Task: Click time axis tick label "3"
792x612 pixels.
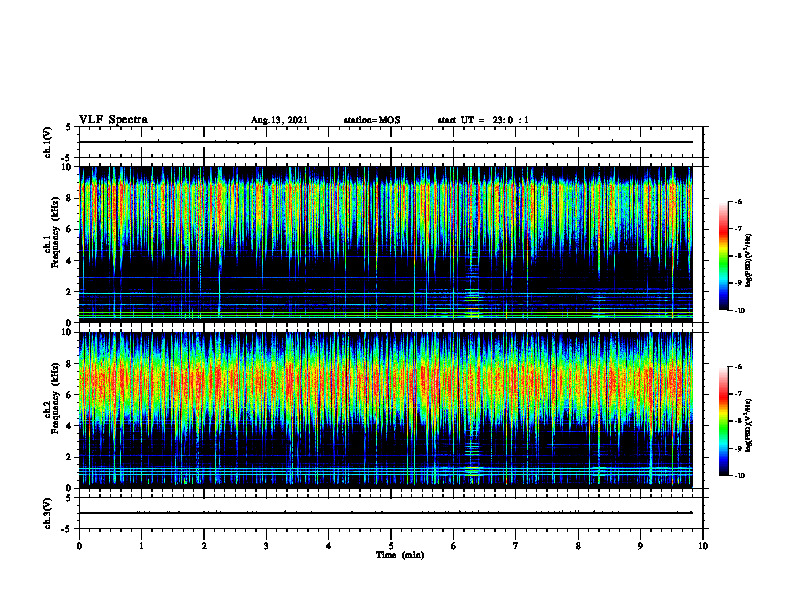Action: 266,546
